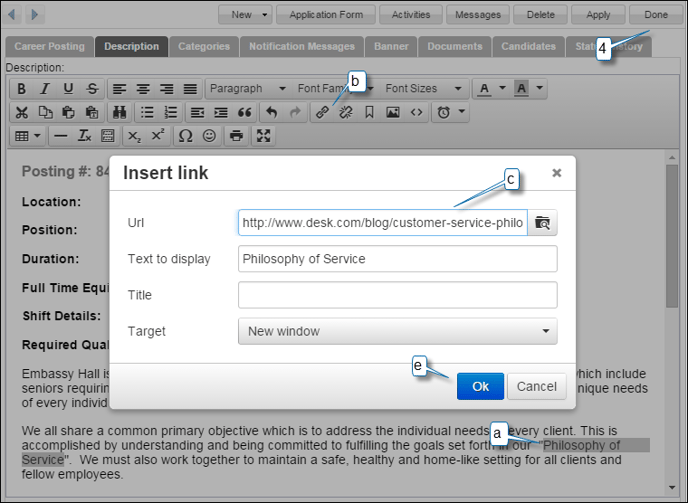Viewport: 688px width, 503px height.
Task: Click the insert link chain icon
Action: tap(322, 112)
